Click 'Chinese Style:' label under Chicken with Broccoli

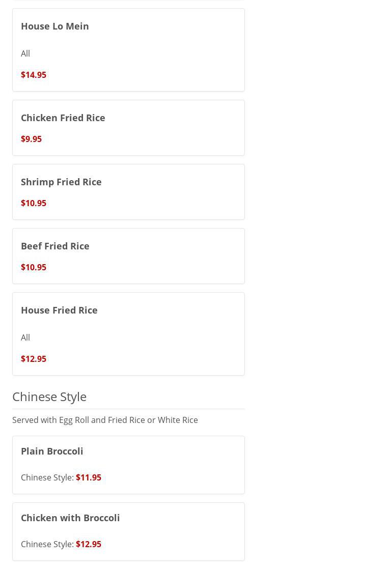pos(47,544)
